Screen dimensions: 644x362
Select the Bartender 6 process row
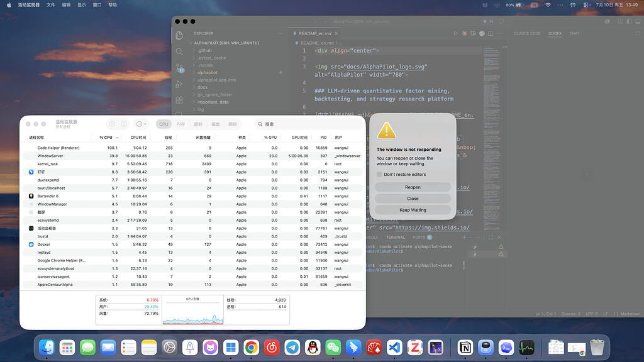tap(192, 196)
